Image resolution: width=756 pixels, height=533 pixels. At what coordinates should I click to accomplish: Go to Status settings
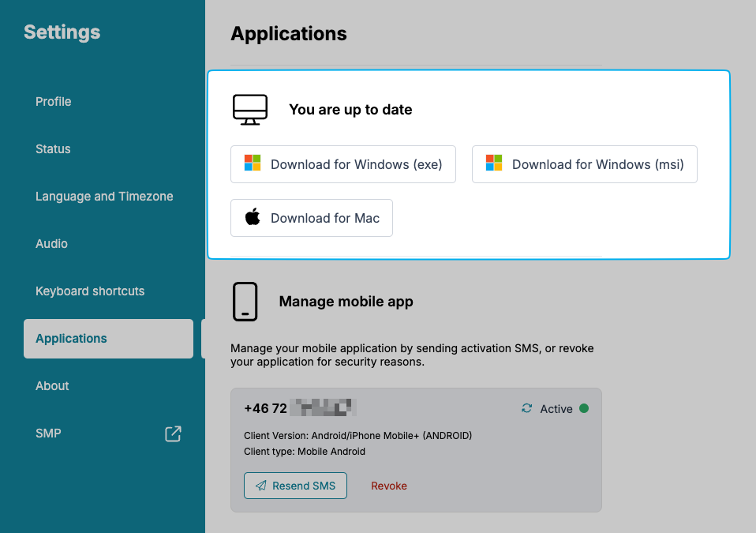(53, 149)
